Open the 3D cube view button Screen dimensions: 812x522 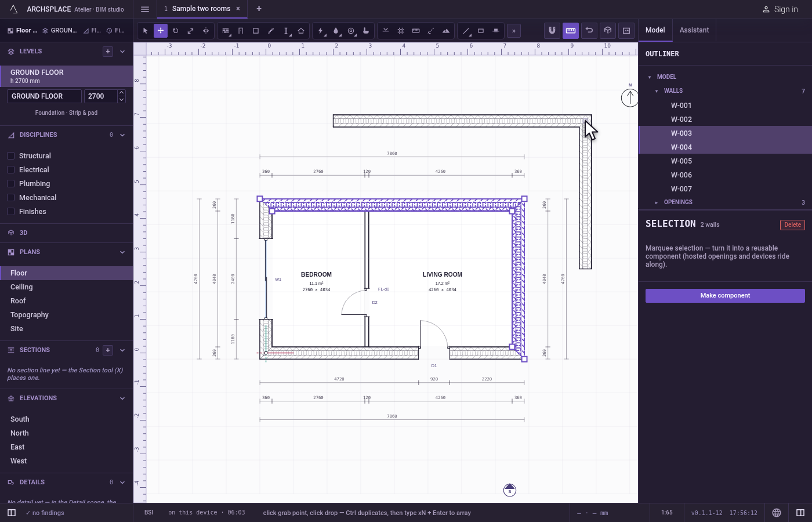pos(608,30)
